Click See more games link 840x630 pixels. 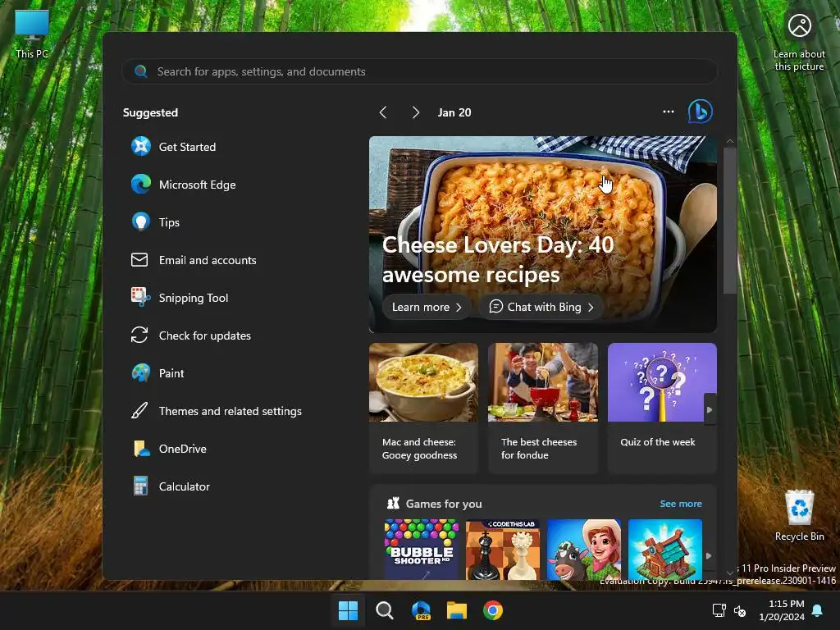pyautogui.click(x=680, y=504)
